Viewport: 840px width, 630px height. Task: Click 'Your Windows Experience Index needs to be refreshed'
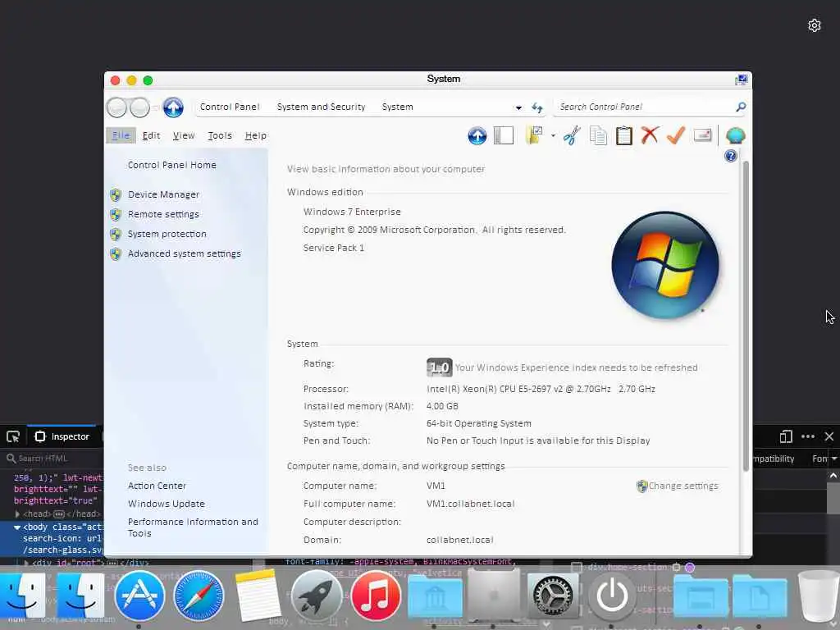577,367
